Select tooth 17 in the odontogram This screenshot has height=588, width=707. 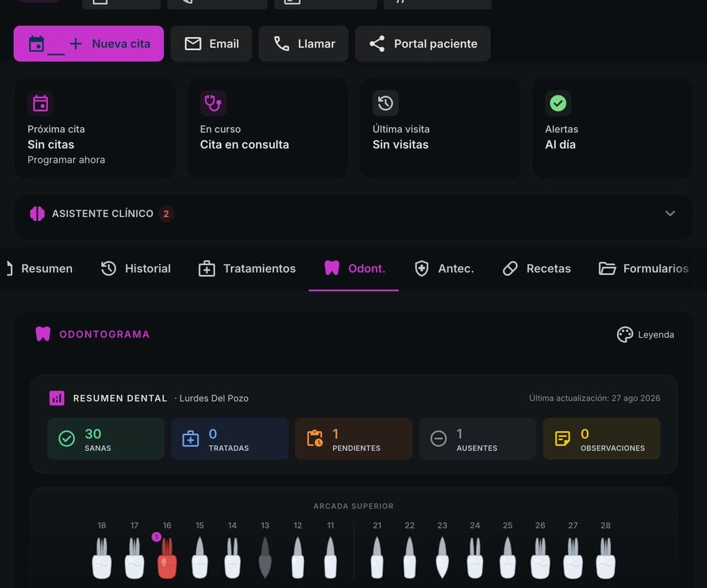134,558
